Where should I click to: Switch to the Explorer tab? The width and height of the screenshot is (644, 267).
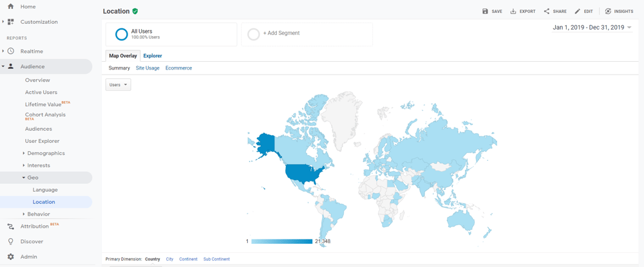point(153,56)
